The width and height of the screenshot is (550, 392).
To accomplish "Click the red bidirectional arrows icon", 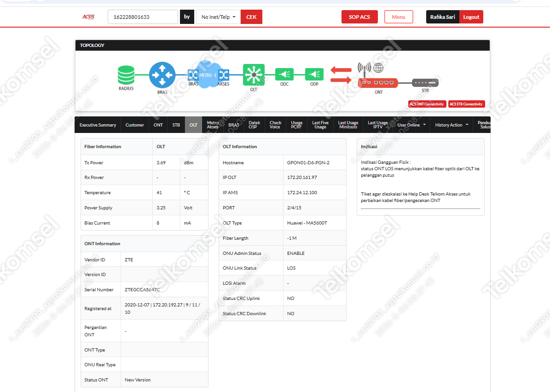I will [341, 75].
